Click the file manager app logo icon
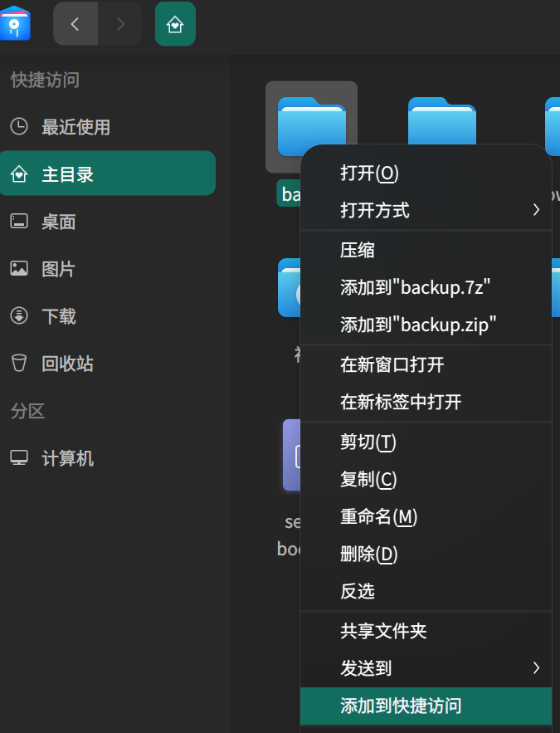This screenshot has height=733, width=560. [15, 23]
